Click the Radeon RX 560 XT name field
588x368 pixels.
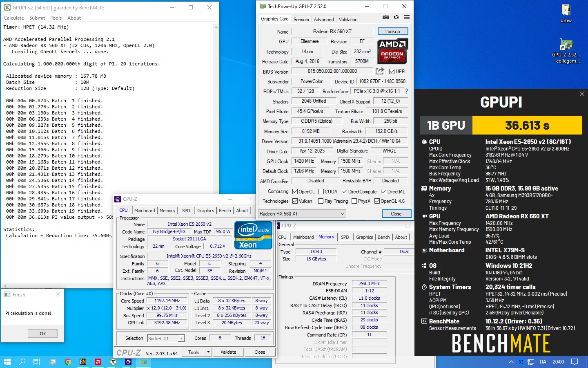coord(332,31)
